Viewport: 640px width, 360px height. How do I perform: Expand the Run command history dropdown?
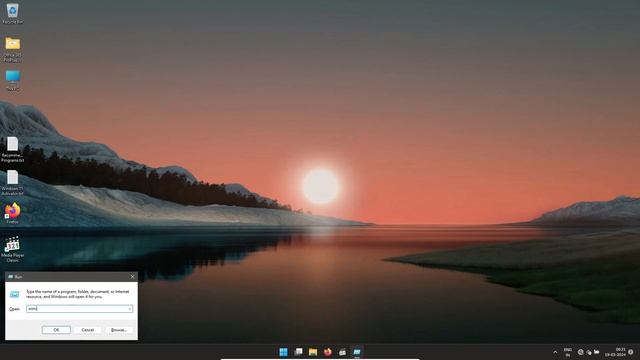click(x=130, y=309)
